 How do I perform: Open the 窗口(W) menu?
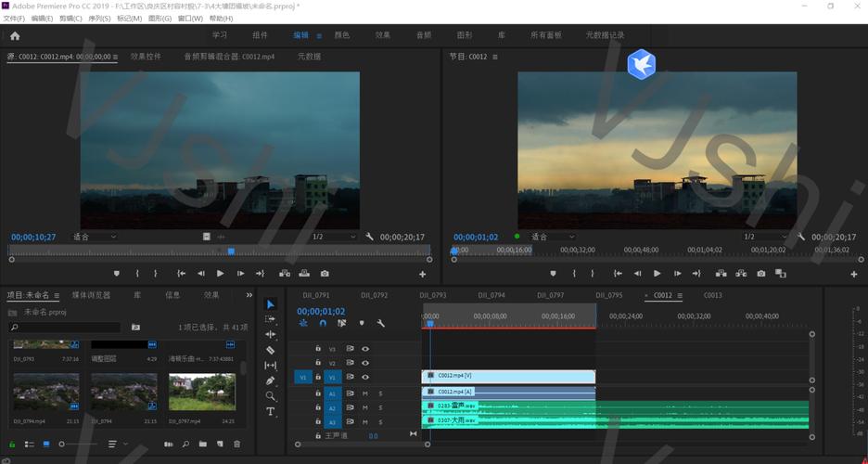(x=190, y=19)
